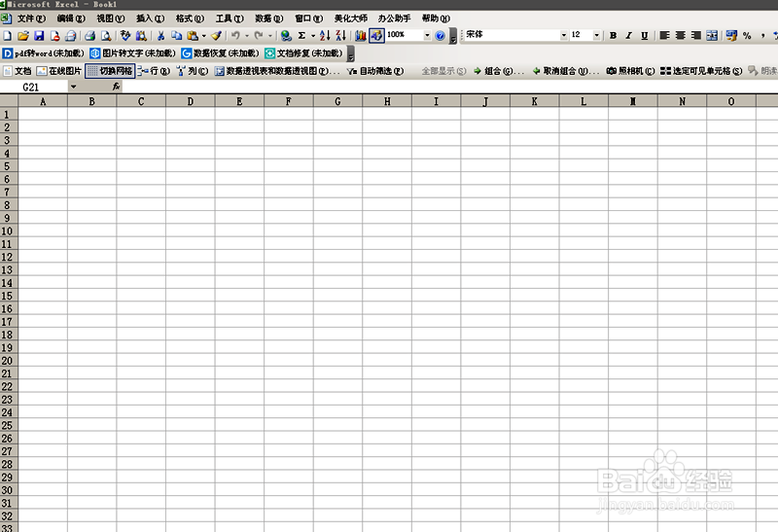
Task: Click the formula fx insert function button
Action: pos(116,87)
